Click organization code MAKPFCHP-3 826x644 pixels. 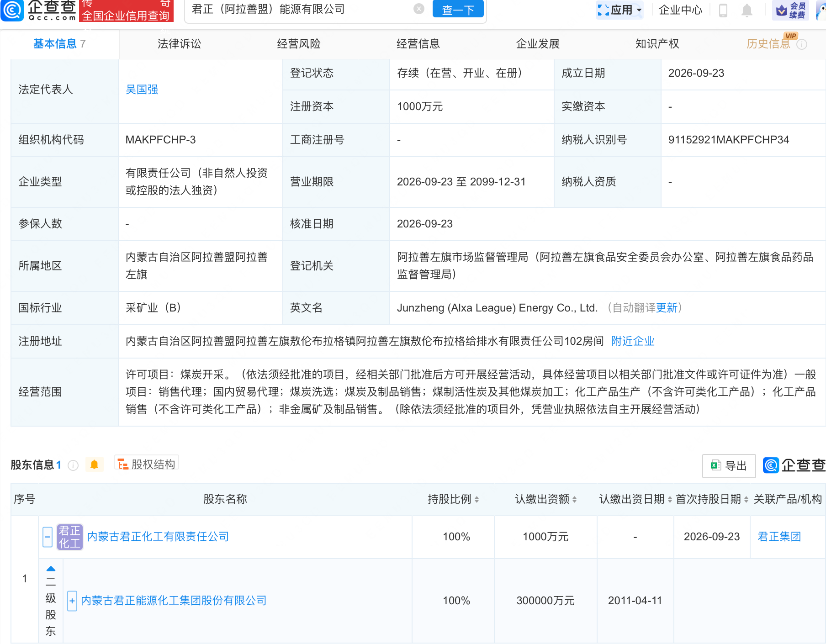(160, 140)
